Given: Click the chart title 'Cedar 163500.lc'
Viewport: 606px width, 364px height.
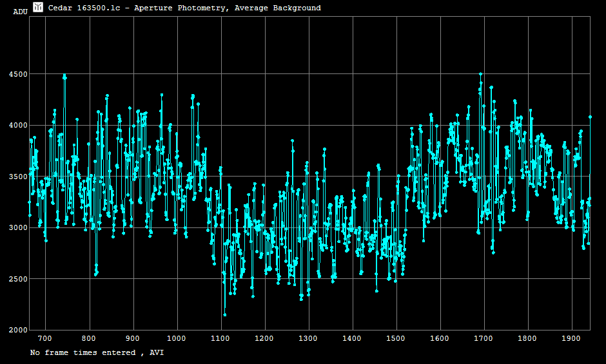Looking at the screenshot, I should (x=84, y=8).
